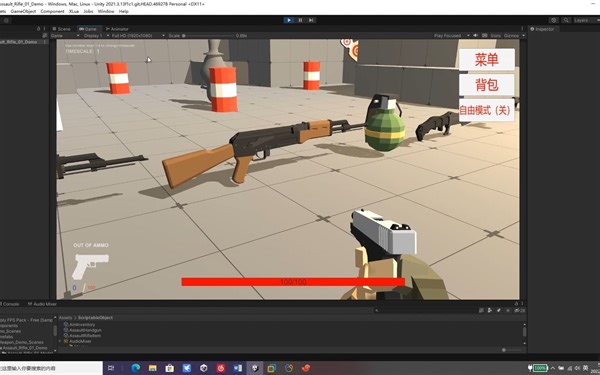Image resolution: width=600 pixels, height=375 pixels.
Task: Open Word from the taskbar
Action: 238,368
